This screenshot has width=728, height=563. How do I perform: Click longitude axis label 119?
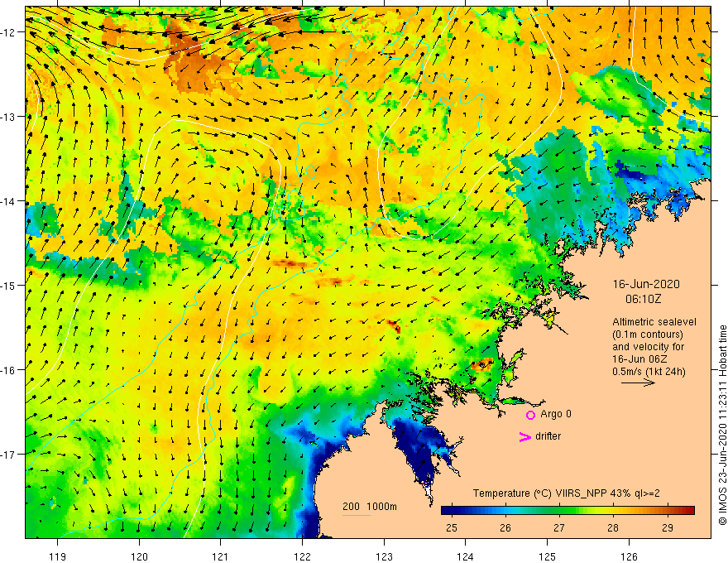(x=58, y=556)
